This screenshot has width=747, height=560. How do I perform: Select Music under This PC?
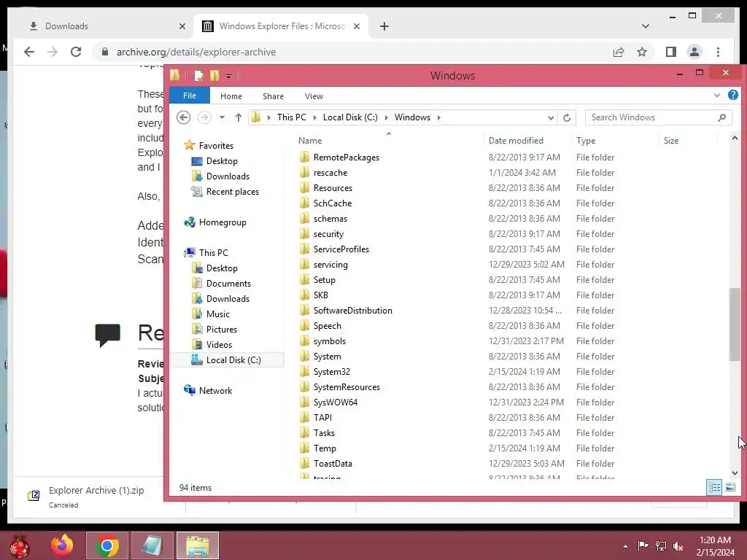[x=217, y=314]
